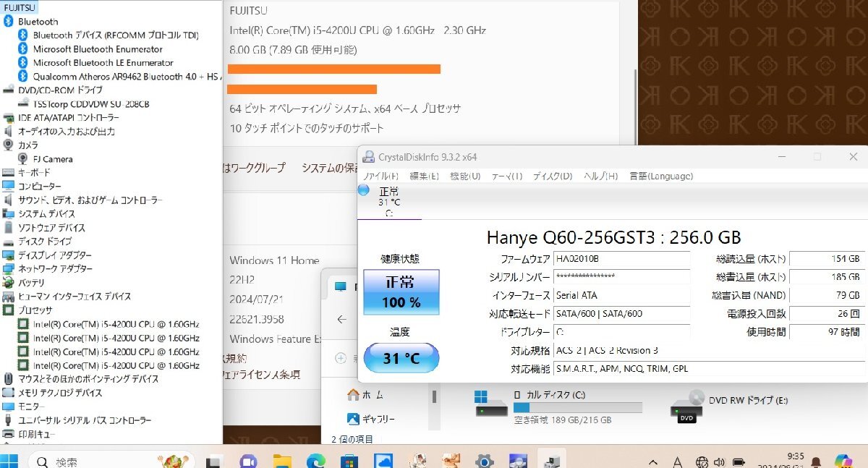868x468 pixels.
Task: Click the taskbar clock showing 9:35
Action: click(795, 456)
